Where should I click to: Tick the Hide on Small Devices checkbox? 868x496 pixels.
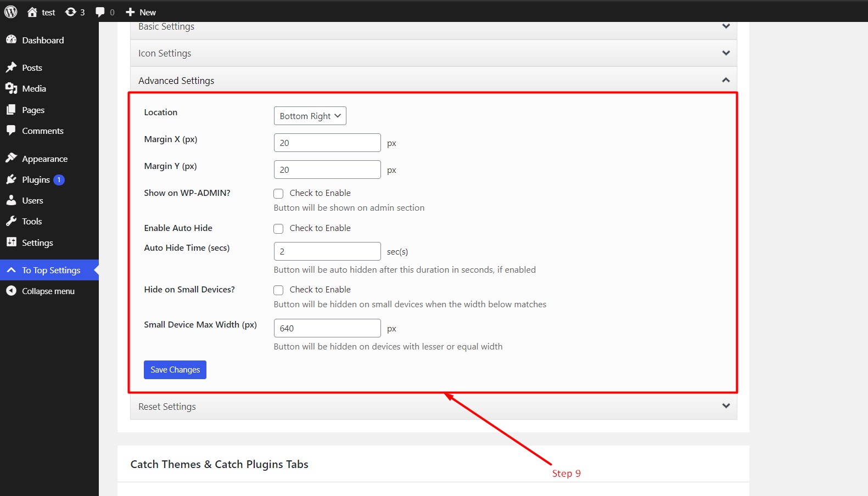278,290
